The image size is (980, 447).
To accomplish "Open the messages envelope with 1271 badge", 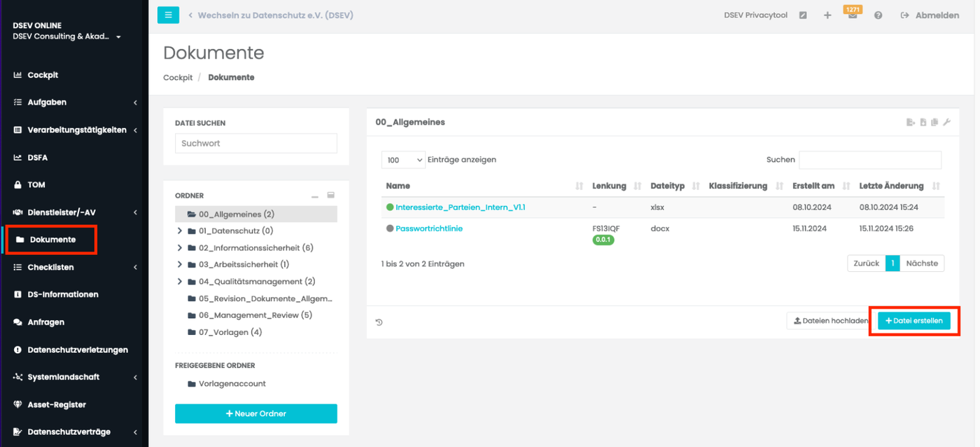I will click(852, 15).
